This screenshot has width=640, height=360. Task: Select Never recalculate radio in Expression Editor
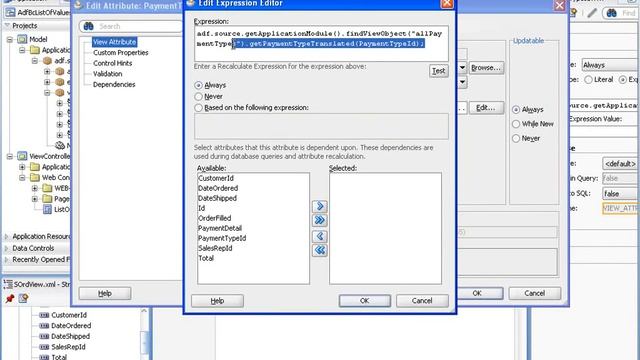pyautogui.click(x=198, y=97)
